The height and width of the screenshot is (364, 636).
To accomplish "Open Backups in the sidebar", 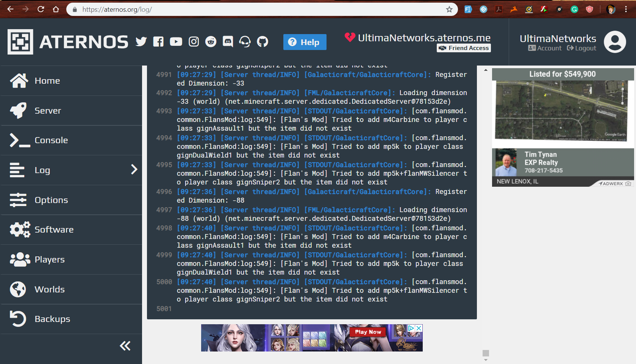I will [71, 319].
